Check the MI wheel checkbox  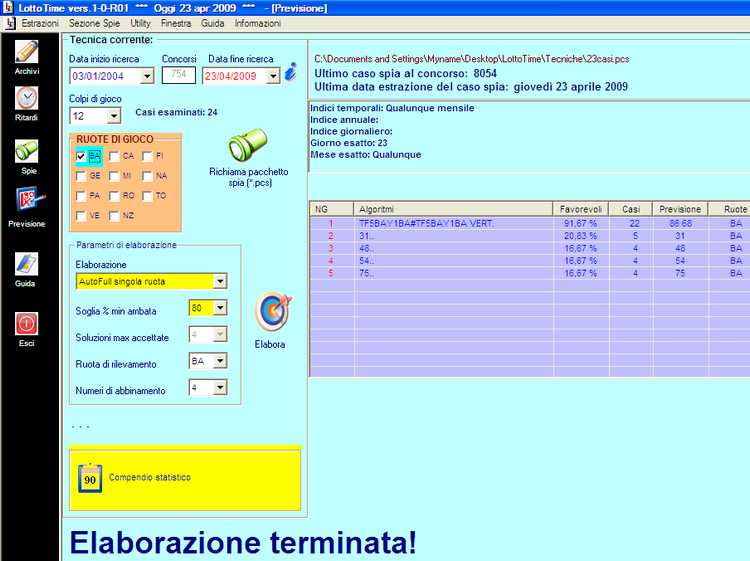(114, 176)
